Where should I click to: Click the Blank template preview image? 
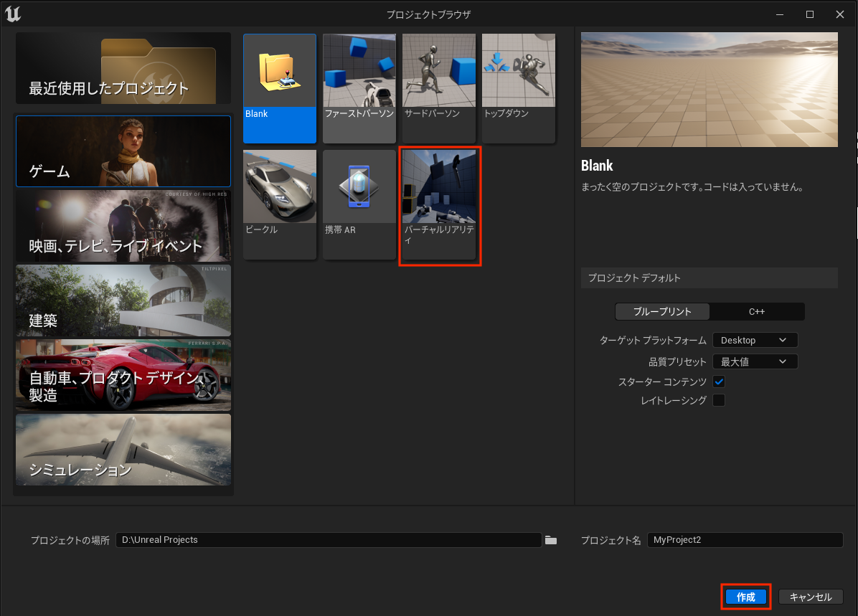point(709,90)
